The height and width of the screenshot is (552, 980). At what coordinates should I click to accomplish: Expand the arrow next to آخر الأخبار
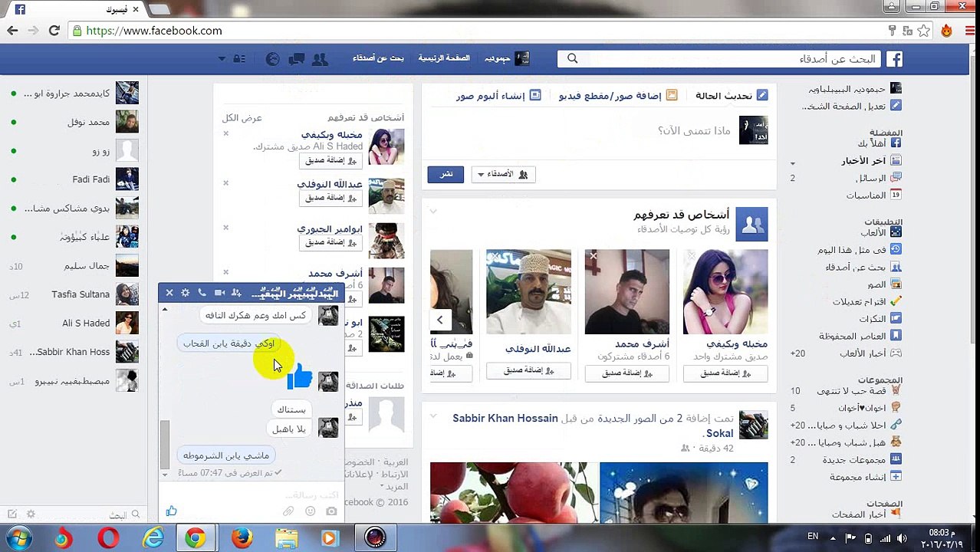[x=792, y=163]
